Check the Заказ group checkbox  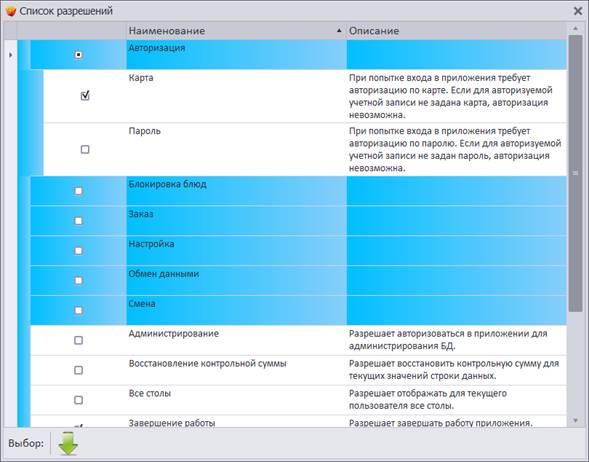(x=78, y=221)
